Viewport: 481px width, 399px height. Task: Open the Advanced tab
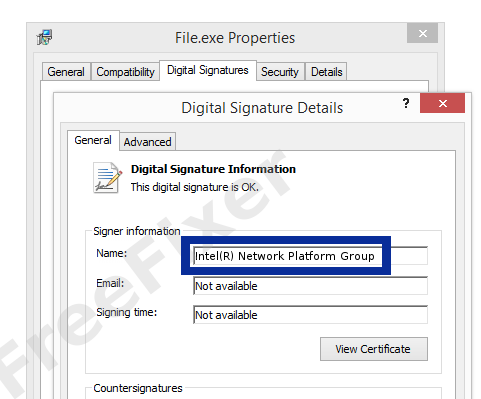[x=147, y=142]
